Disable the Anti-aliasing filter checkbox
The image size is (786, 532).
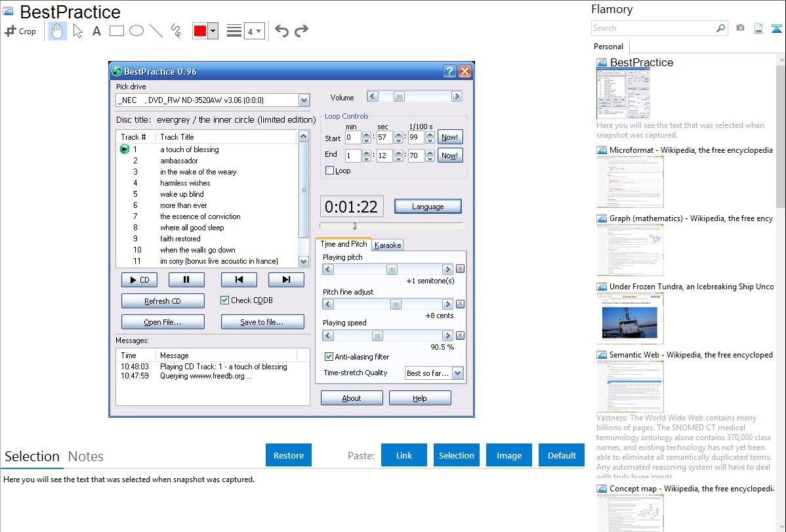pos(329,357)
